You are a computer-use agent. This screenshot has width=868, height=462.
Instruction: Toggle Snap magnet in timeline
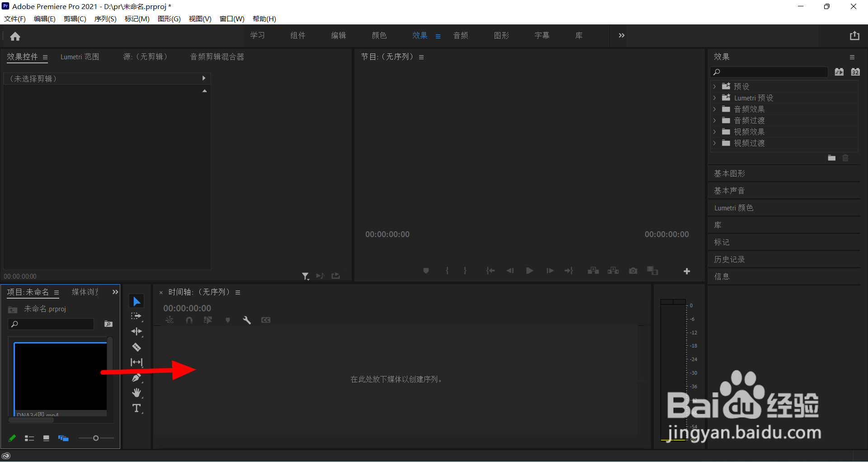point(189,320)
